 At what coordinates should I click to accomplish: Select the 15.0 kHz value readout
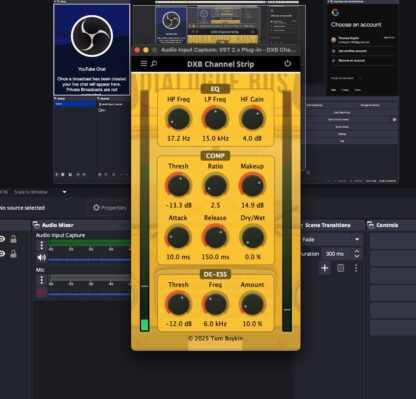pyautogui.click(x=215, y=138)
